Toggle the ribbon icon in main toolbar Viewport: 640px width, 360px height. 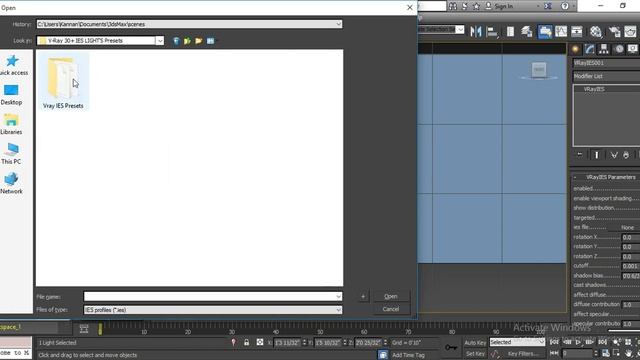pos(544,31)
